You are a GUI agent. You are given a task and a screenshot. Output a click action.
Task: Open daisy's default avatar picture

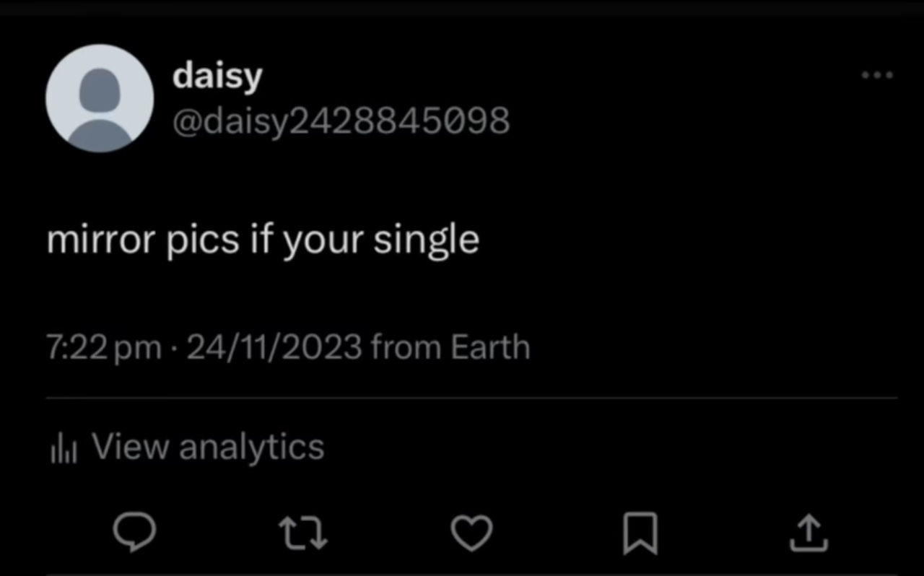point(100,98)
